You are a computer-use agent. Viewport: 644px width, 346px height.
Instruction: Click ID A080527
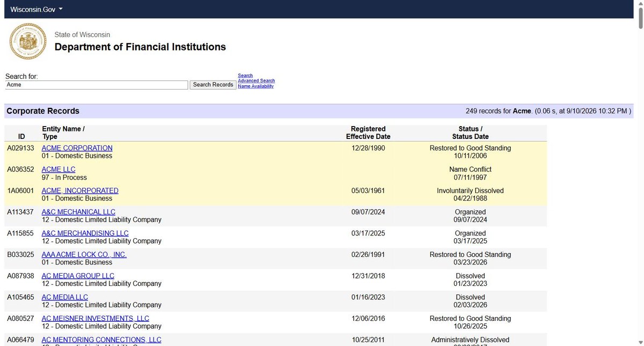click(x=20, y=319)
